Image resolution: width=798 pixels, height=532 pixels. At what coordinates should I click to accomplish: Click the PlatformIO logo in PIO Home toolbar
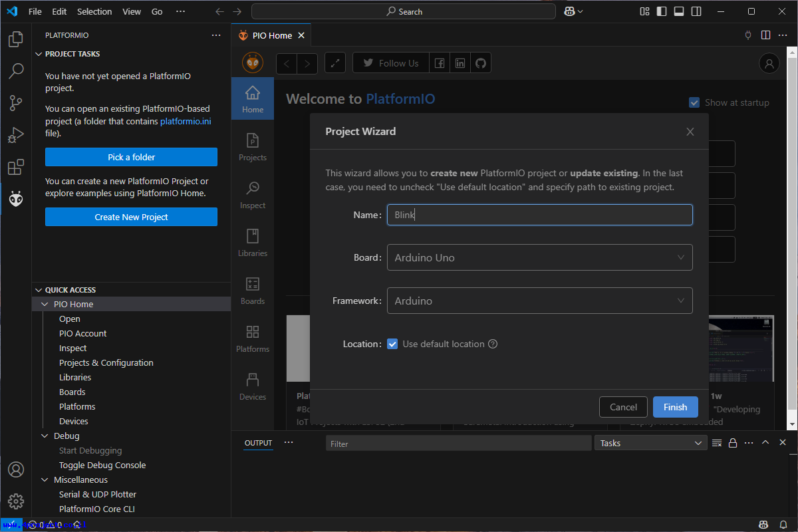click(253, 63)
